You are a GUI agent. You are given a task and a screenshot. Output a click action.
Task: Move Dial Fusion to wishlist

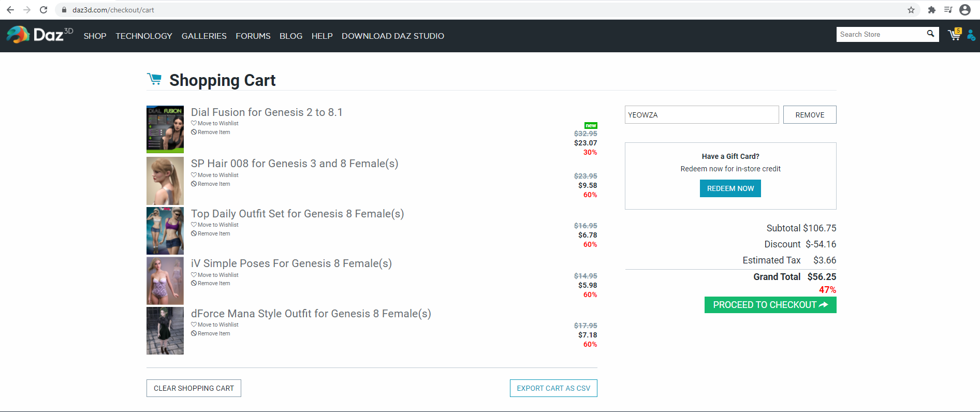(x=217, y=124)
